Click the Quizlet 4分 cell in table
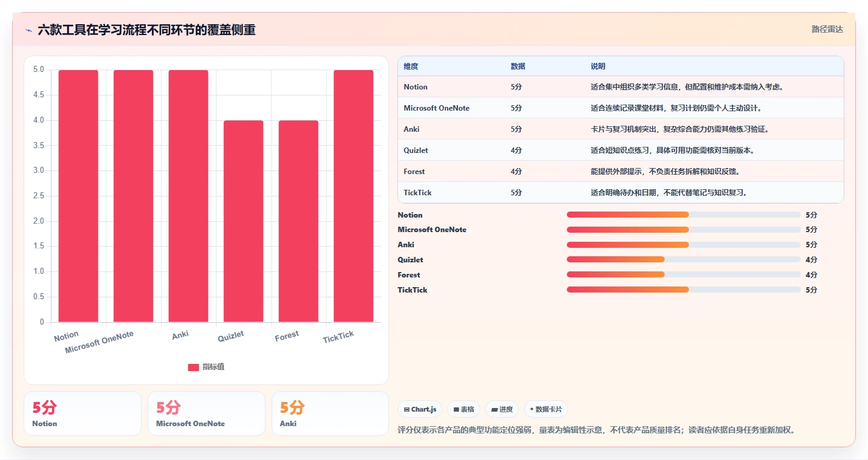The width and height of the screenshot is (868, 460). (516, 151)
